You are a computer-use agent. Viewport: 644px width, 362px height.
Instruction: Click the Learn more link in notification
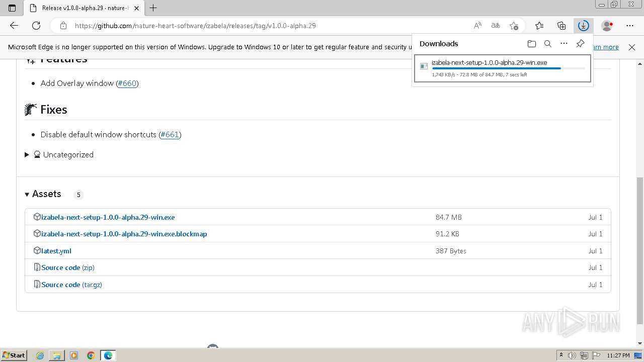pyautogui.click(x=606, y=47)
